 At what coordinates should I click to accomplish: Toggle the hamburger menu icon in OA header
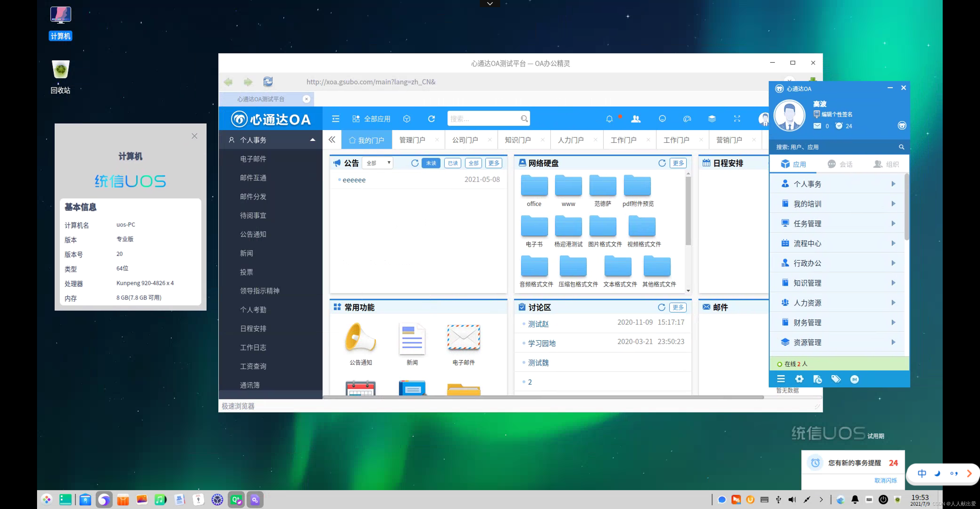(335, 119)
